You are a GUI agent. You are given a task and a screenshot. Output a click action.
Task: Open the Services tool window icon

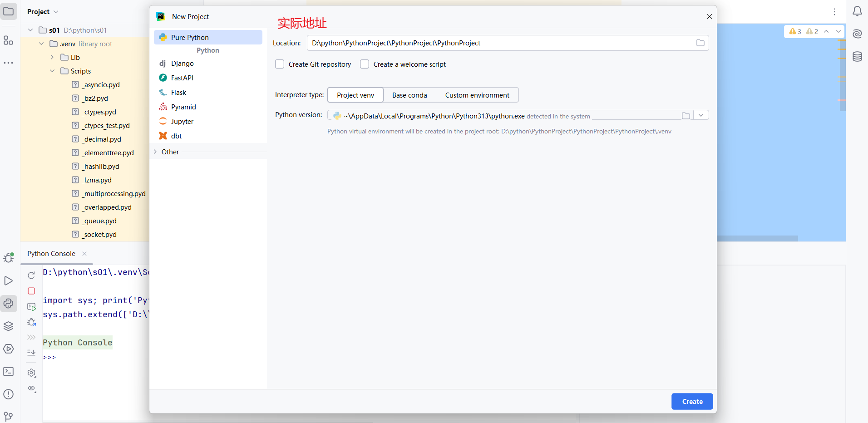click(9, 349)
